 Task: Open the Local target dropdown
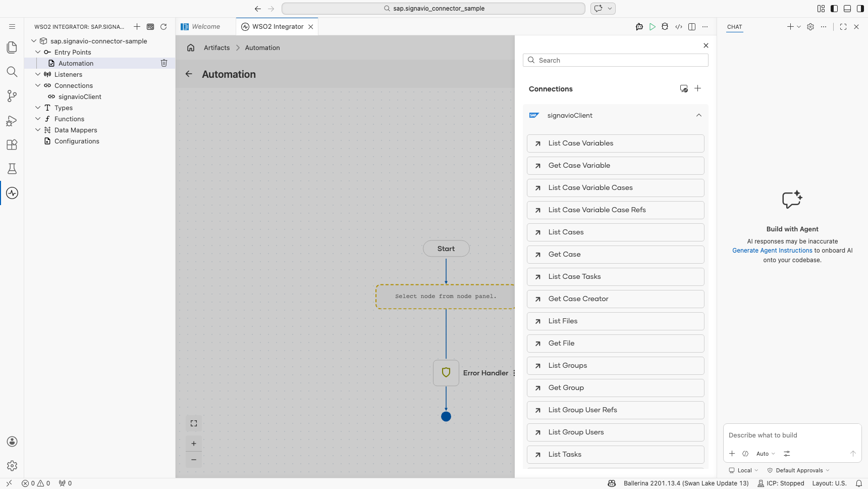(x=744, y=470)
